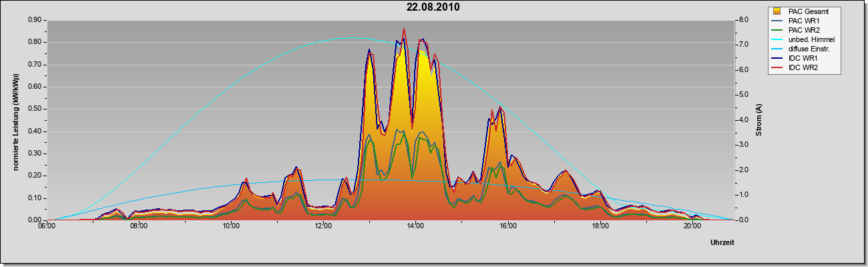The width and height of the screenshot is (868, 267).
Task: Select the IDC WR2 legend entry
Action: pos(803,67)
